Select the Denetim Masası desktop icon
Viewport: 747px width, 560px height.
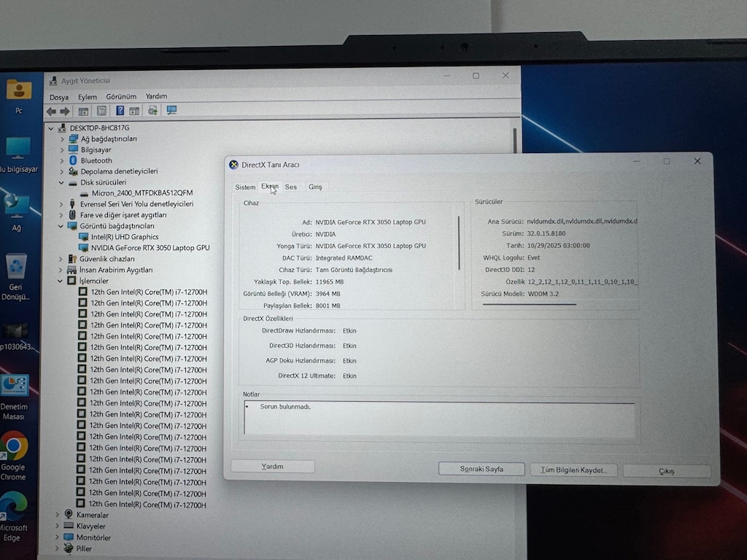(14, 398)
